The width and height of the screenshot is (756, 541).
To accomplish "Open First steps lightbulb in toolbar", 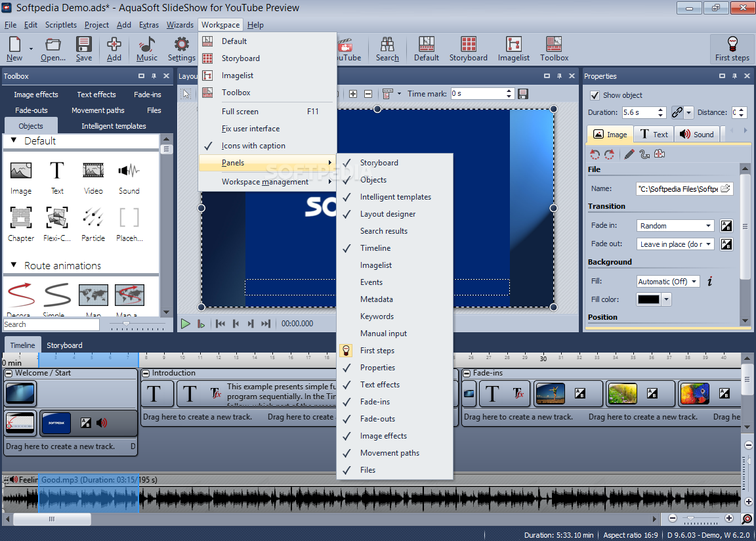I will [732, 49].
